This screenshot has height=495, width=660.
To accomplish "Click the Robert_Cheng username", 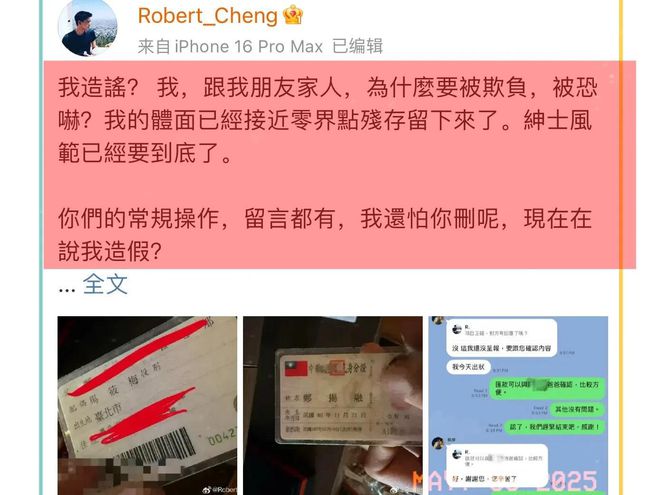I will [208, 16].
